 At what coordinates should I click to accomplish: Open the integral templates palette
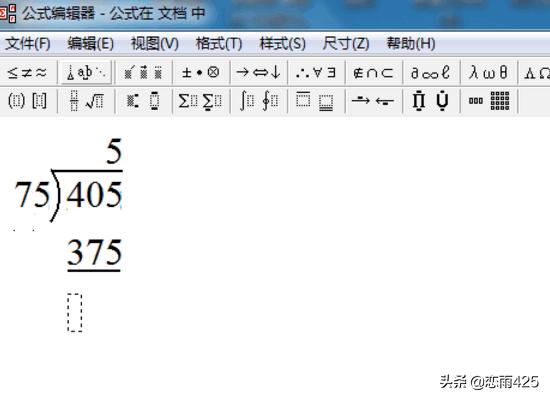coord(259,101)
